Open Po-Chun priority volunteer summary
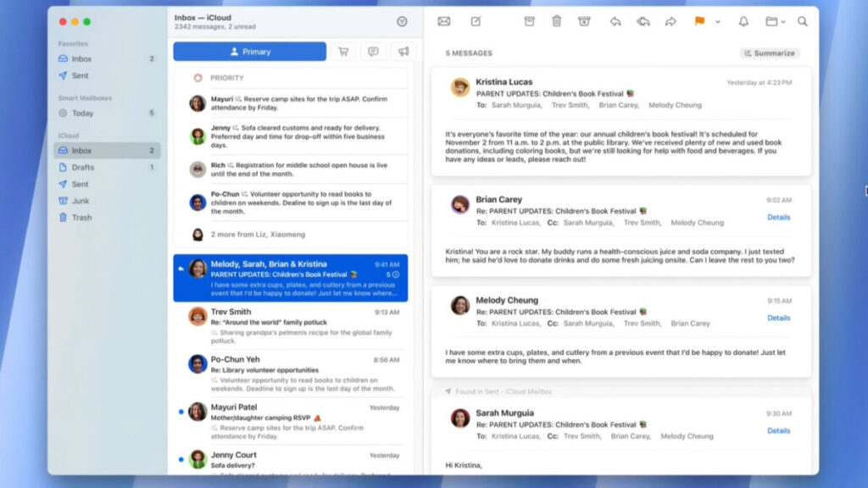The image size is (868, 488). click(291, 202)
